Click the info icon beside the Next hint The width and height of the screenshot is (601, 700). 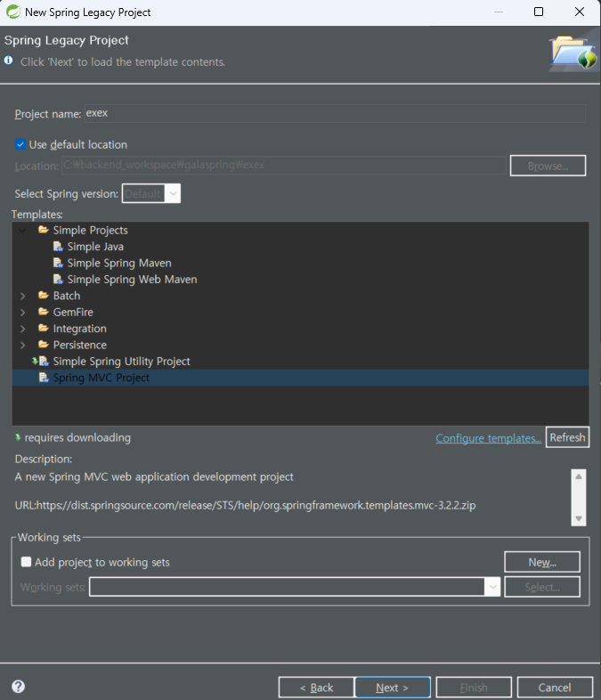pos(9,60)
